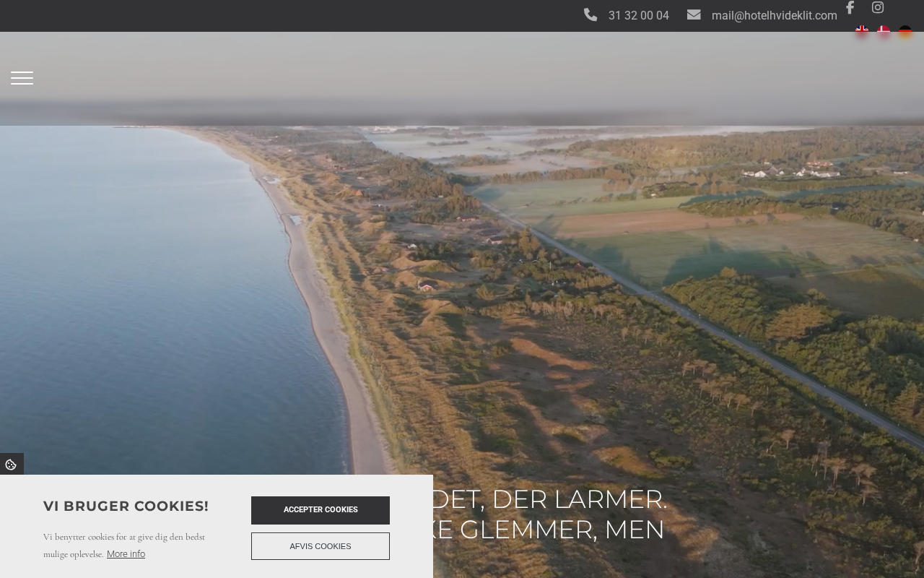Screen dimensions: 924x578
Task: Click the phone icon in top bar
Action: [590, 14]
